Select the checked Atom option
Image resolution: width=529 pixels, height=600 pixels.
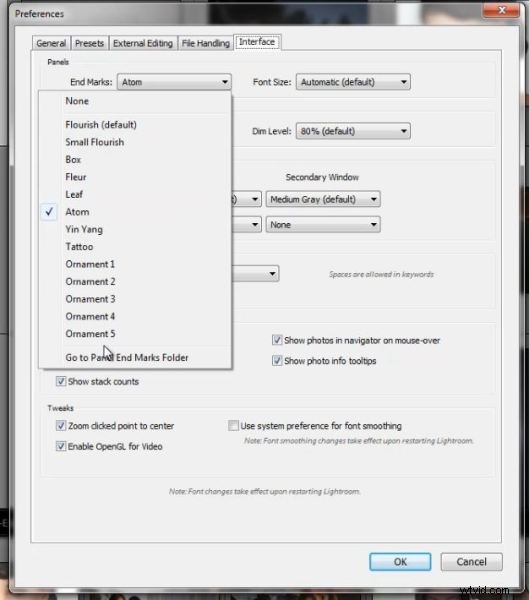coord(135,212)
